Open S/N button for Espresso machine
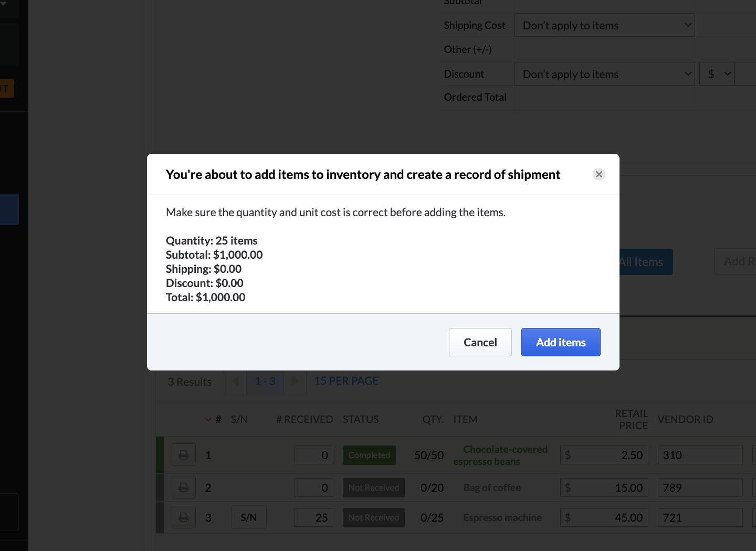 (248, 517)
